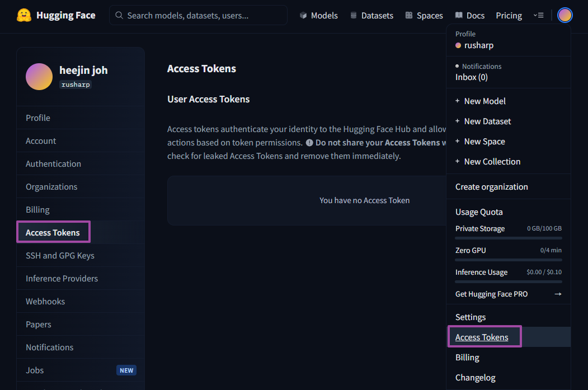Image resolution: width=588 pixels, height=390 pixels.
Task: Open Jobs settings marked NEW
Action: pos(81,370)
